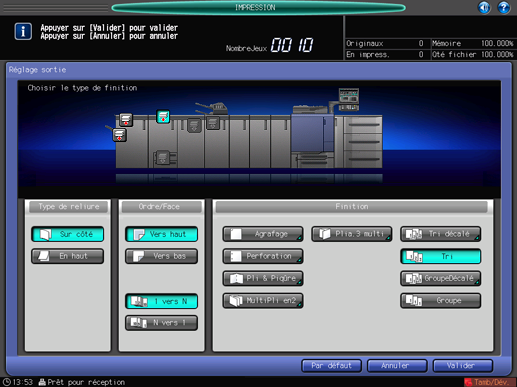This screenshot has height=387, width=517.
Task: Select the bottom booklet tray icon on finisher
Action: pos(163,157)
